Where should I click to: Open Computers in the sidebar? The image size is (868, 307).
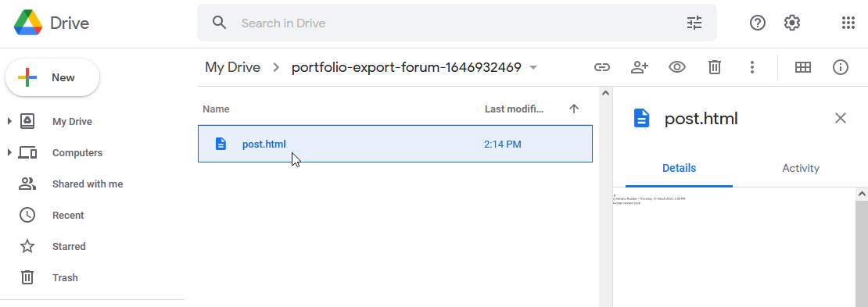click(x=77, y=152)
